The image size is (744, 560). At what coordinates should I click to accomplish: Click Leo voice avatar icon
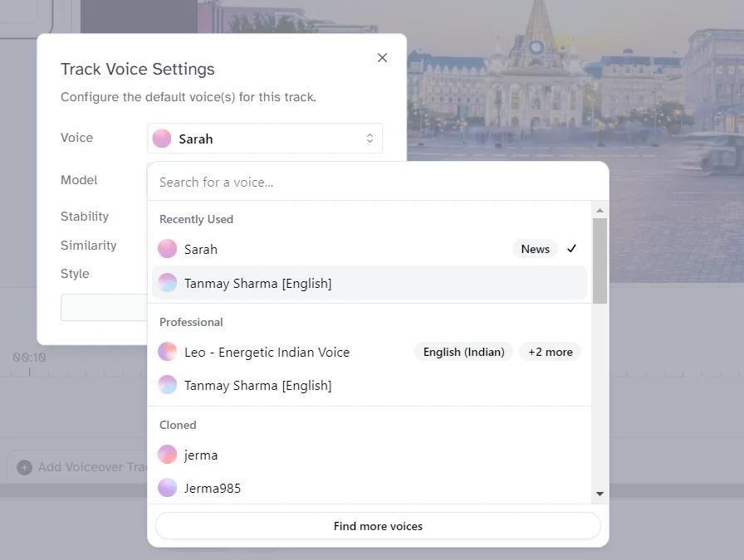(x=167, y=352)
